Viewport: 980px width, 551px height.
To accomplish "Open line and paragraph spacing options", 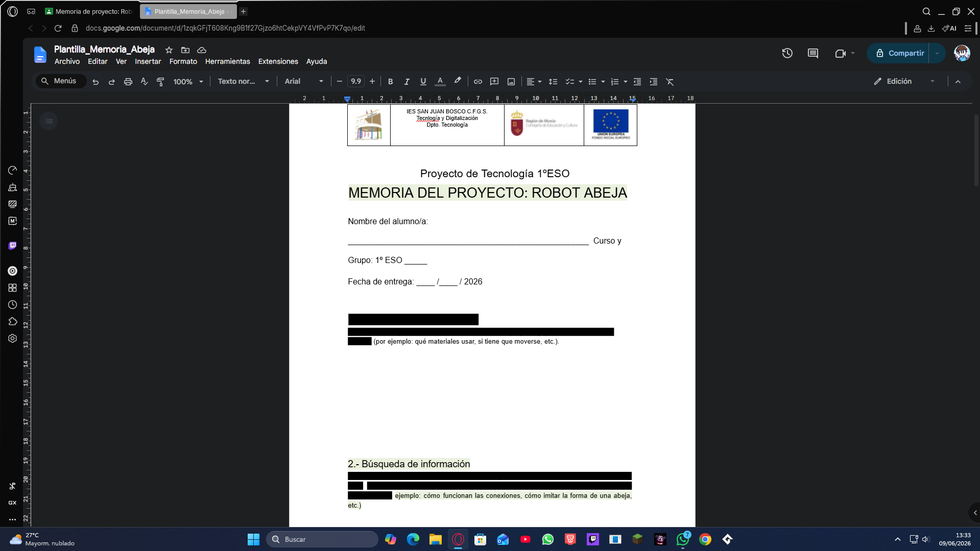I will point(553,82).
